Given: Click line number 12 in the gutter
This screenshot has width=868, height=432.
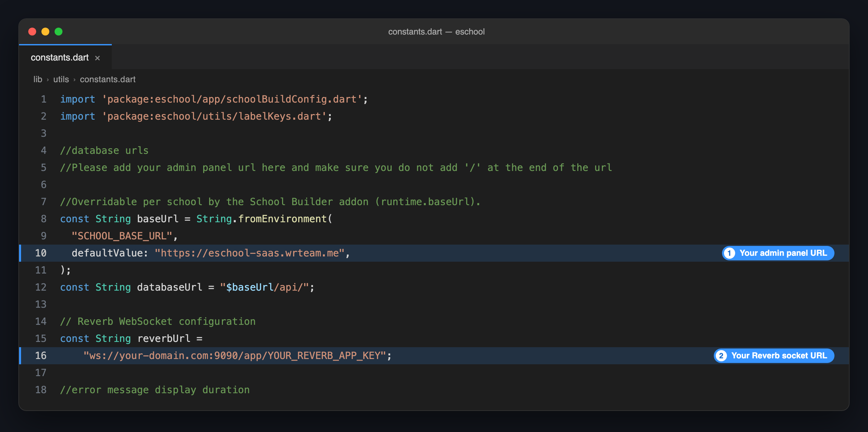Looking at the screenshot, I should click(x=41, y=287).
